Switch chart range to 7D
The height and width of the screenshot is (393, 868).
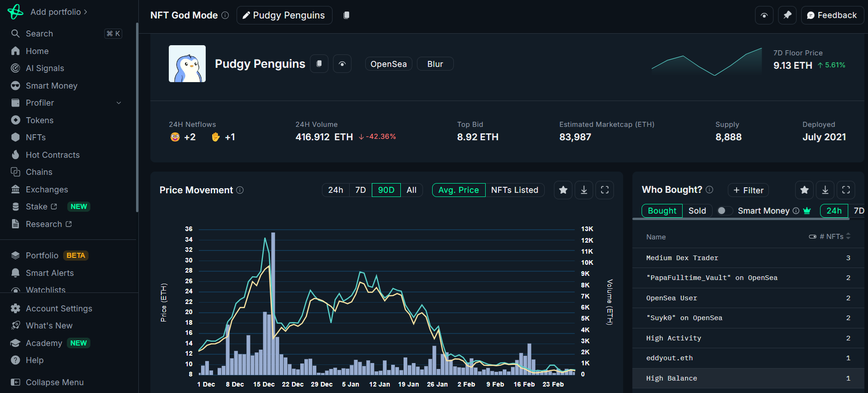[x=360, y=190]
